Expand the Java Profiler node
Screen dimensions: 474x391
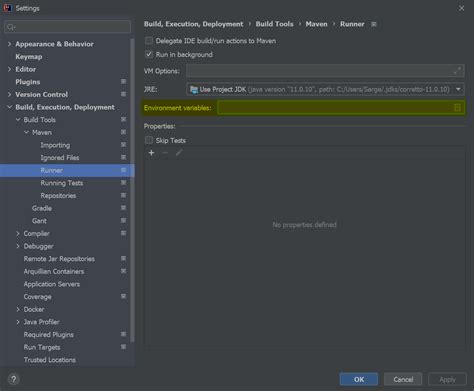18,322
